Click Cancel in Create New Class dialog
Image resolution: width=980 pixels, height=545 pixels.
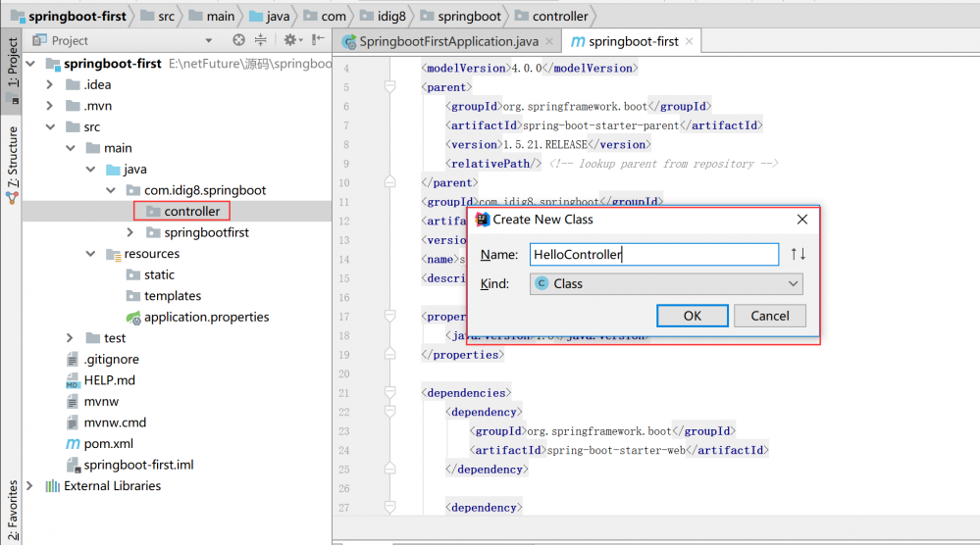point(769,316)
